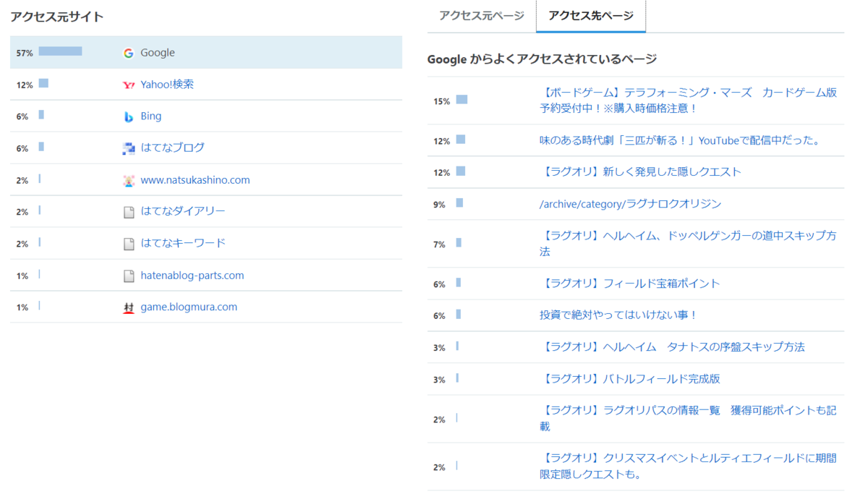
Task: Open the はてなキーワード link
Action: [x=183, y=244]
